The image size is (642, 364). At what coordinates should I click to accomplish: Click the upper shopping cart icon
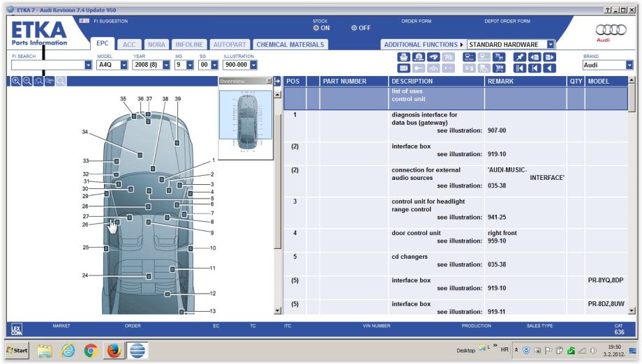click(x=499, y=57)
